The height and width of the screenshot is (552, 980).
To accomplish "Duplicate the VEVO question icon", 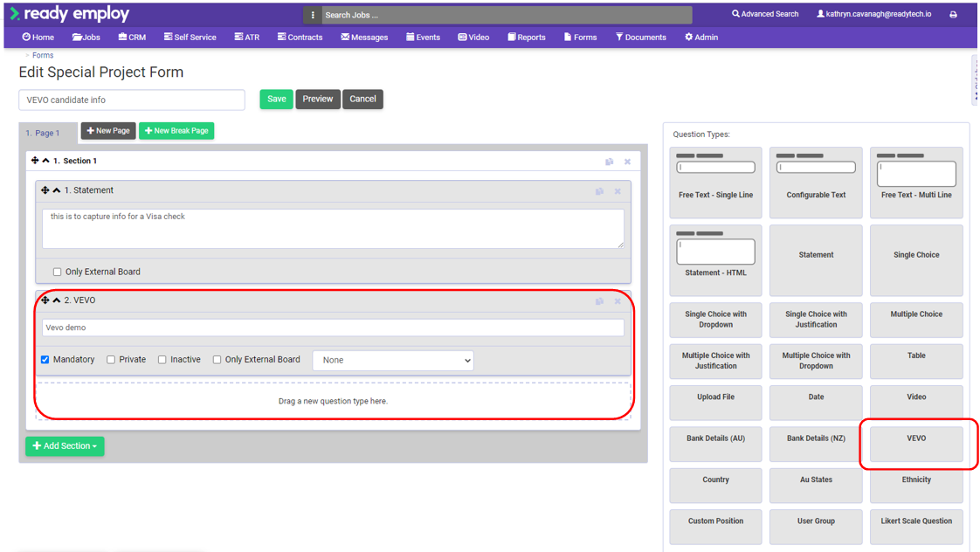I will click(x=599, y=301).
